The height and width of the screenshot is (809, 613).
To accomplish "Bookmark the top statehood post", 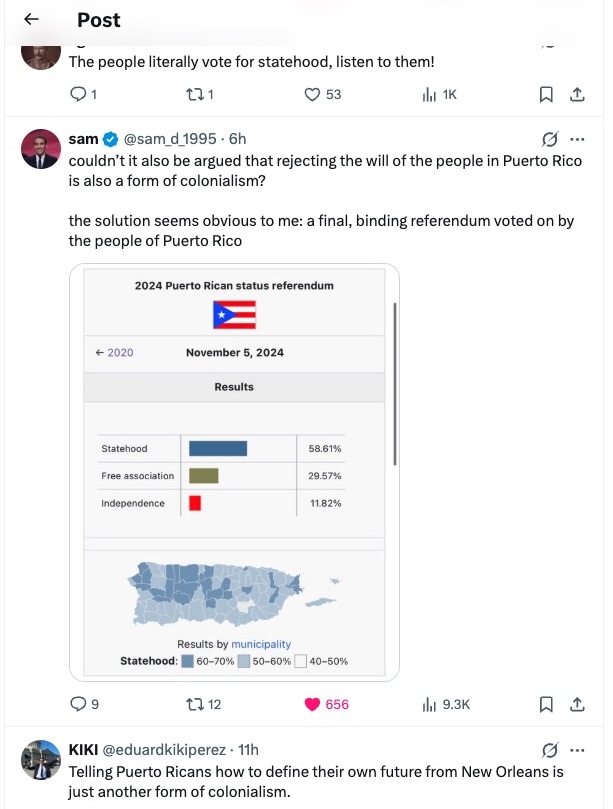I will coord(546,94).
